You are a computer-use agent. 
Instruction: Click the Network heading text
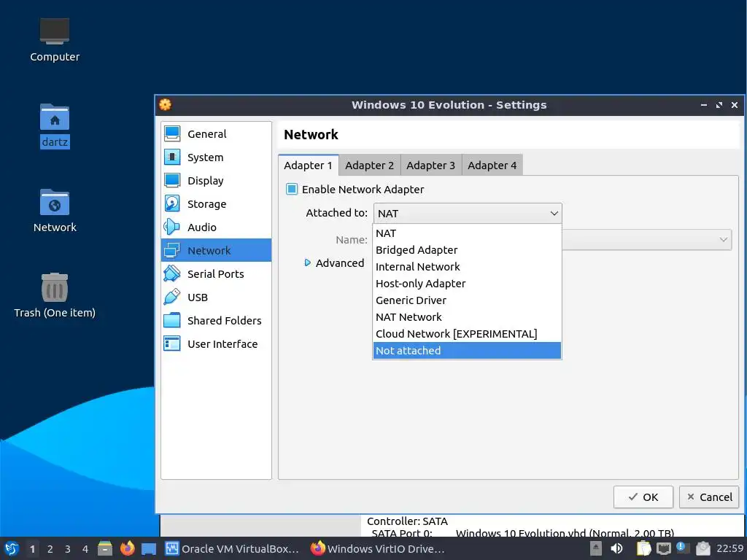click(311, 135)
